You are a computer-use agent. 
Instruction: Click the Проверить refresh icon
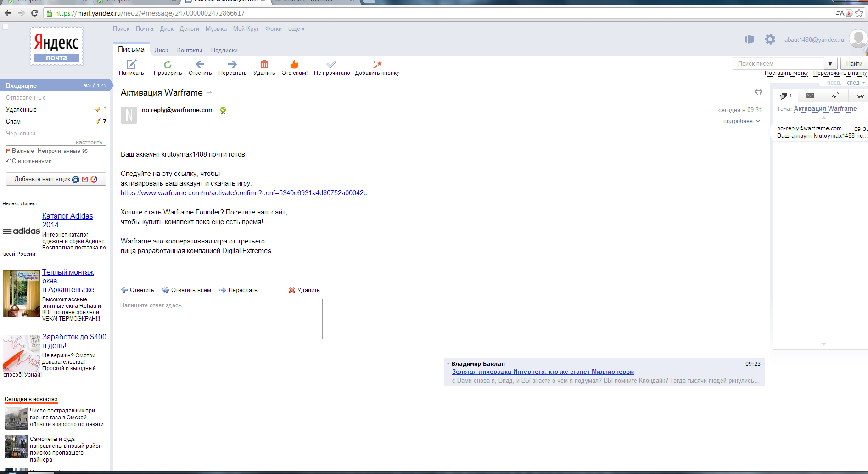point(168,64)
